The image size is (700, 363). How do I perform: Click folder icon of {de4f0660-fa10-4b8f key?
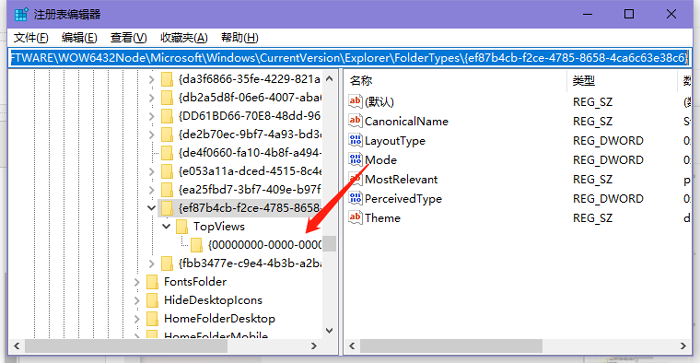coord(167,153)
